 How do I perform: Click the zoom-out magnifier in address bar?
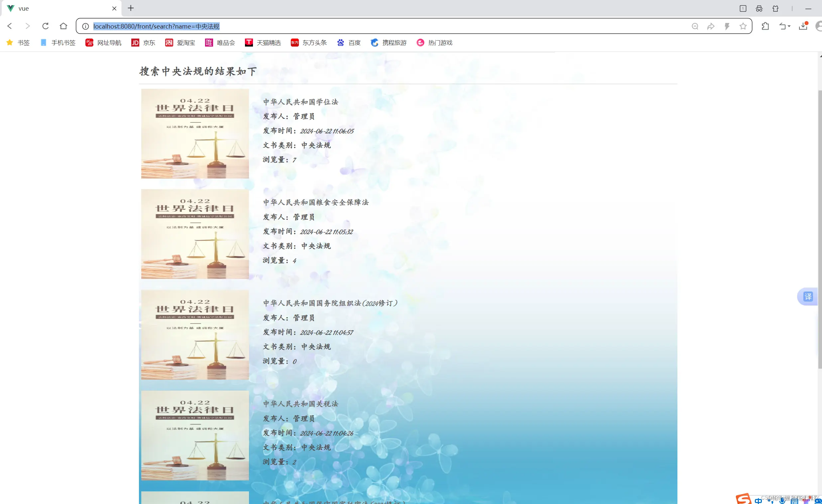[x=695, y=26]
